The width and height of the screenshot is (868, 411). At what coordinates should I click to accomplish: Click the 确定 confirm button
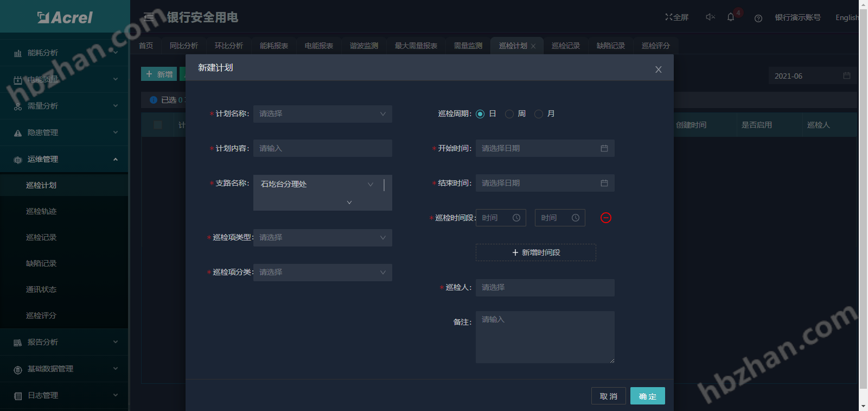click(x=647, y=396)
